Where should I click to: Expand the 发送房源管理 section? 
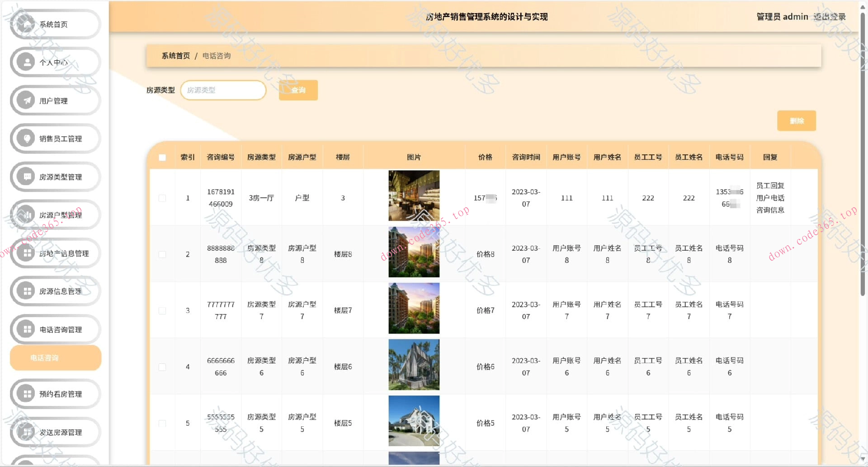pyautogui.click(x=55, y=432)
